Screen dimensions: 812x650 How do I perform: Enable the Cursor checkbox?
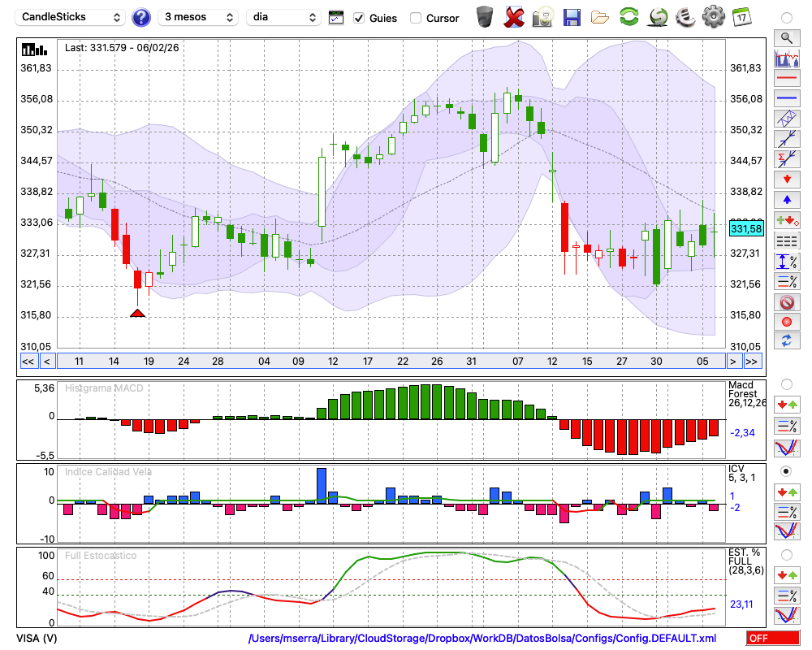416,18
